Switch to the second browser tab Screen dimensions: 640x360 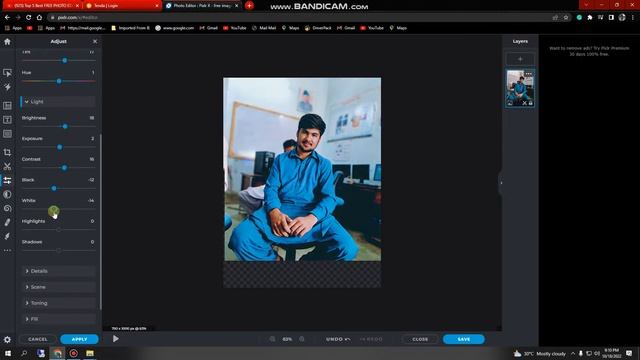(x=122, y=6)
